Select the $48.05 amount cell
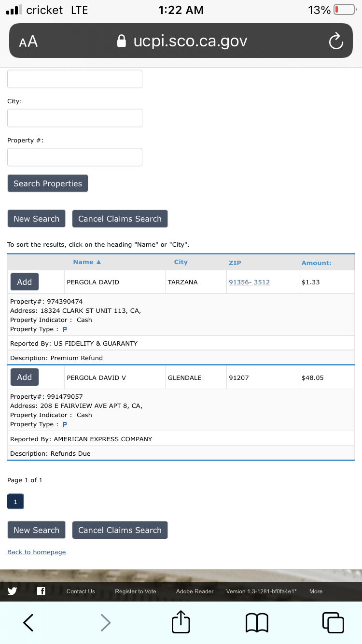This screenshot has width=362, height=644. click(x=326, y=378)
